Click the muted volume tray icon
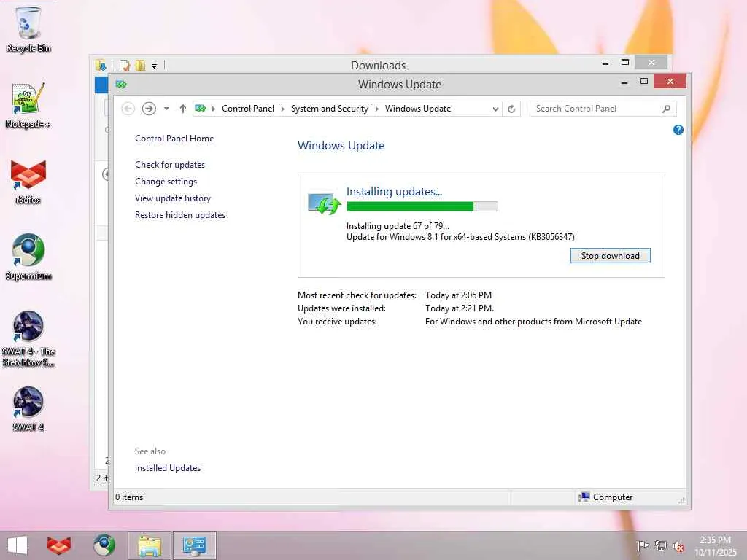The width and height of the screenshot is (747, 560). (678, 545)
